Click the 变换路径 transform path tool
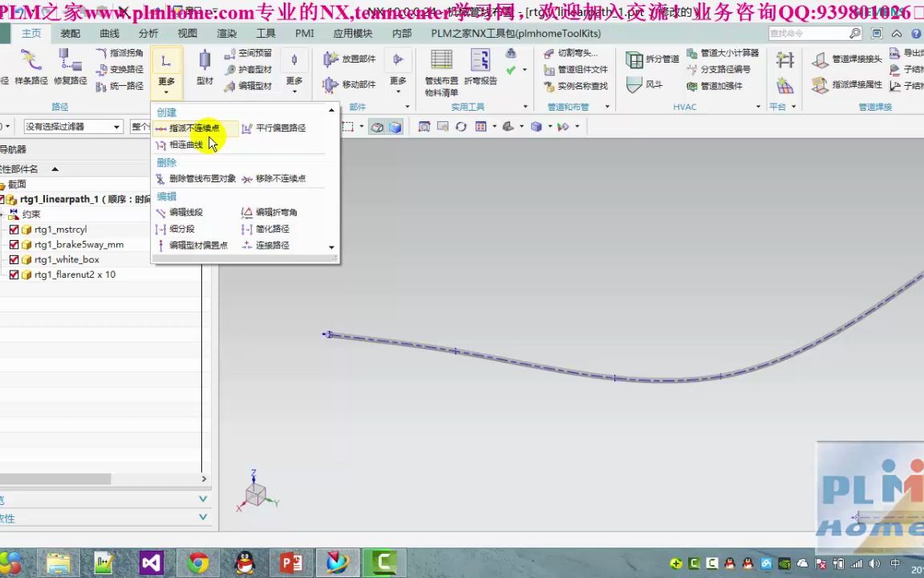924x578 pixels. coord(120,70)
